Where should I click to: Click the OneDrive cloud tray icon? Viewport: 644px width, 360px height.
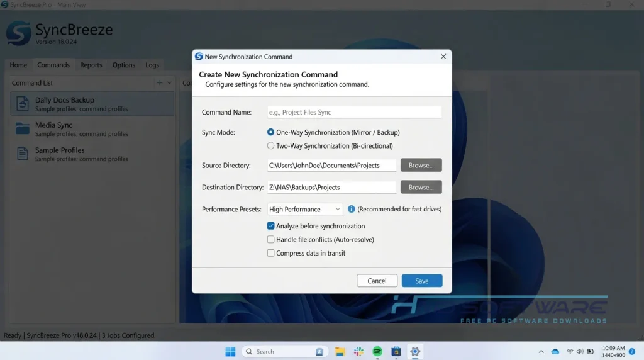click(555, 351)
